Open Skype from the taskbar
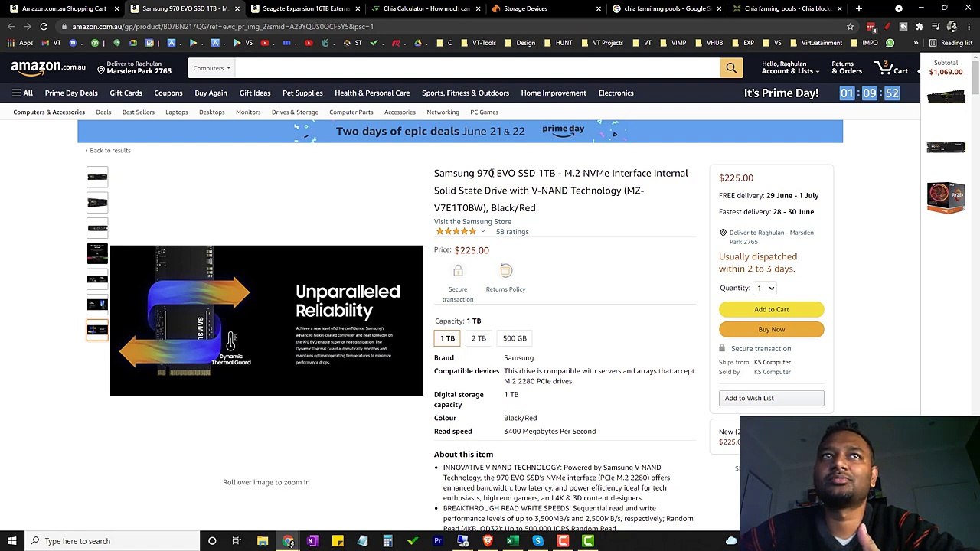The width and height of the screenshot is (980, 551). click(537, 541)
